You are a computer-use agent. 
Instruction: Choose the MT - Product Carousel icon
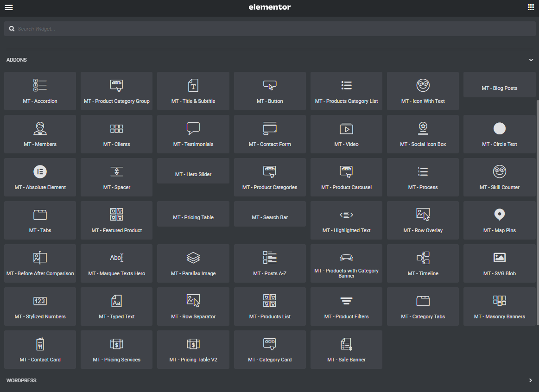(x=347, y=171)
